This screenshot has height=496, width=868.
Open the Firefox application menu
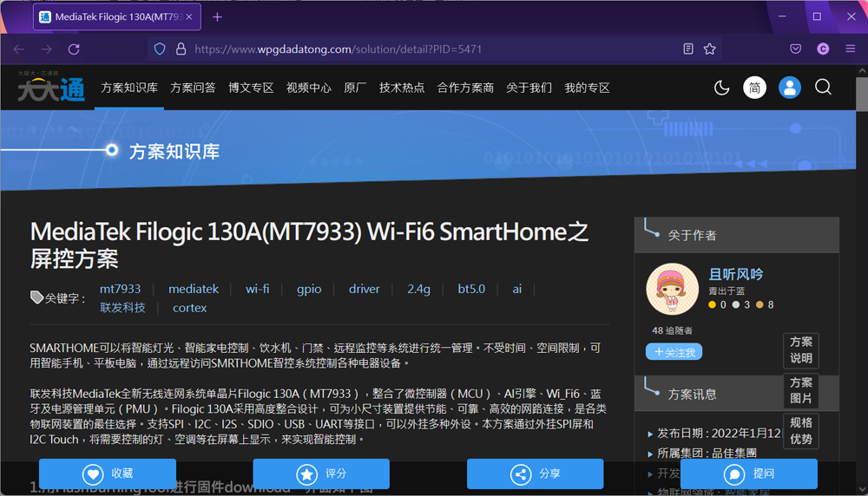point(849,49)
